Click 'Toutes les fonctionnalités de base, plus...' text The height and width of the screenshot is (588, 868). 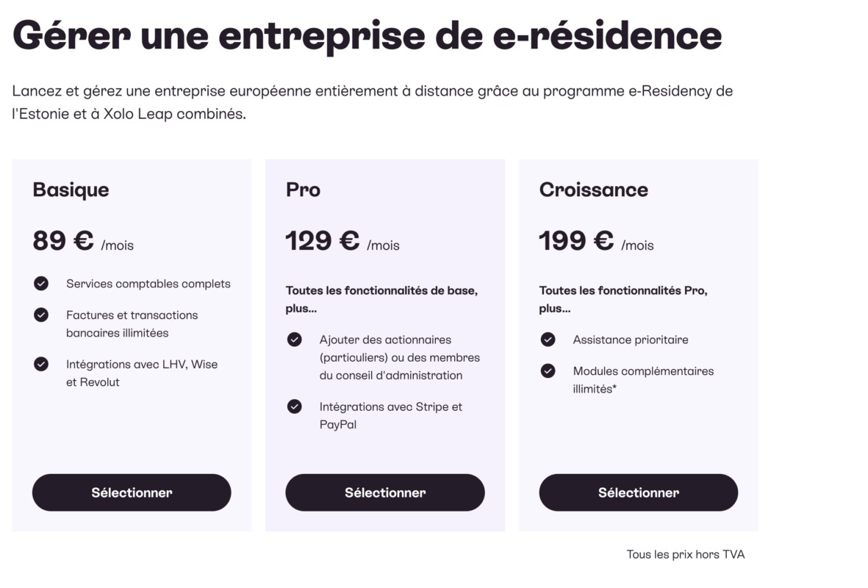(x=381, y=300)
